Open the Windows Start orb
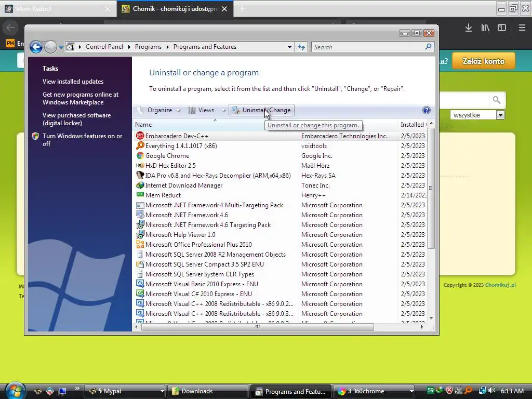The height and width of the screenshot is (399, 532). [15, 391]
